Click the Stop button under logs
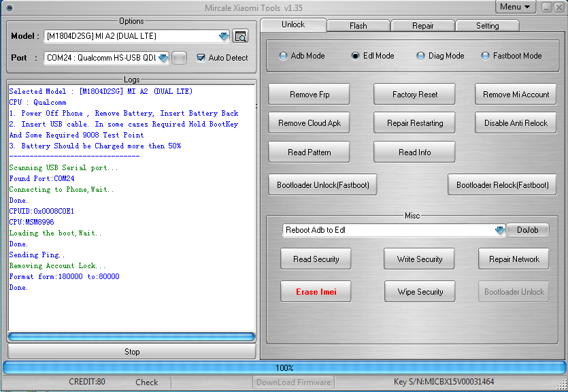This screenshot has height=392, width=568. pos(132,352)
